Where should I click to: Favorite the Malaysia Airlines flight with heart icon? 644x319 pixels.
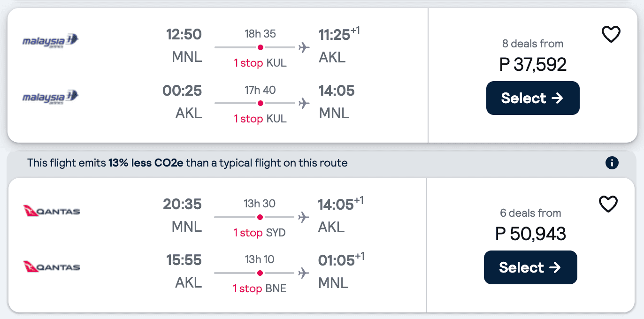pyautogui.click(x=611, y=34)
